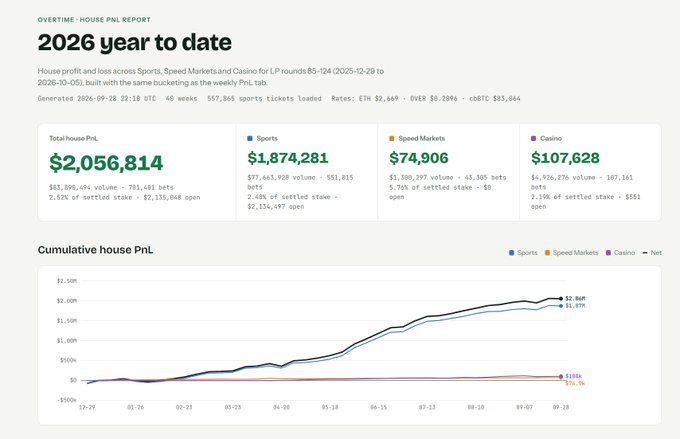Click '$83,890,494 volume · 701,481 bets' line
The height and width of the screenshot is (439, 680).
coord(111,187)
